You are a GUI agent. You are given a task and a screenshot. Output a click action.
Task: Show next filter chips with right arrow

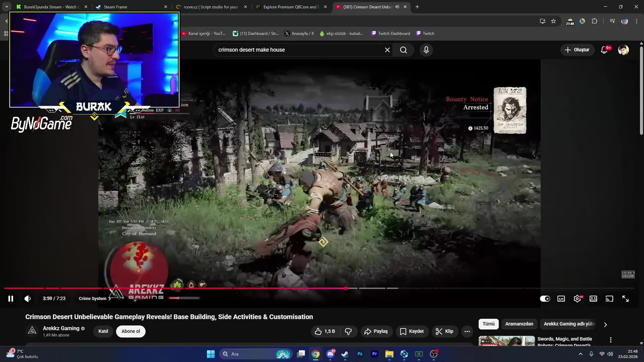click(x=605, y=324)
